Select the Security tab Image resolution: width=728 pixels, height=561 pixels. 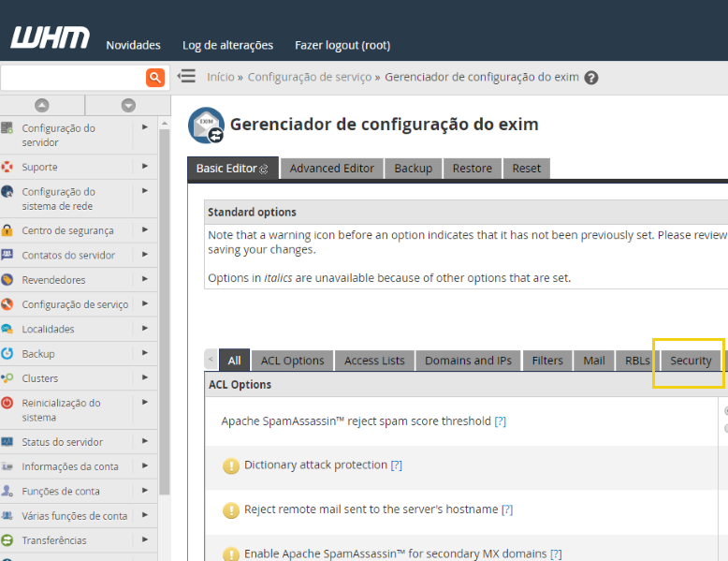coord(691,361)
